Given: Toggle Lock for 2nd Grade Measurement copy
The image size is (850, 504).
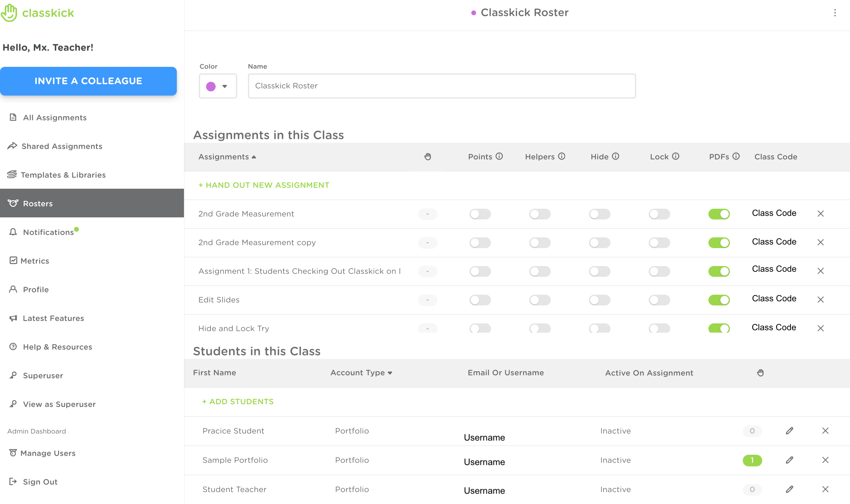Looking at the screenshot, I should 659,242.
